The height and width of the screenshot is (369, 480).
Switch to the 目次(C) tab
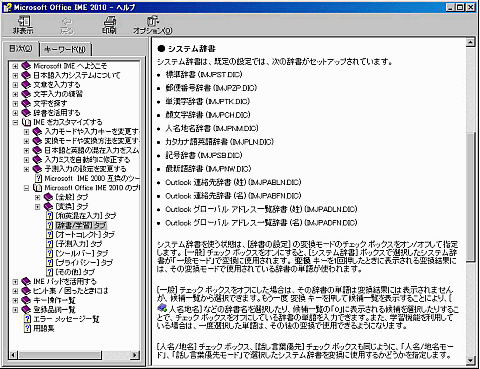21,49
